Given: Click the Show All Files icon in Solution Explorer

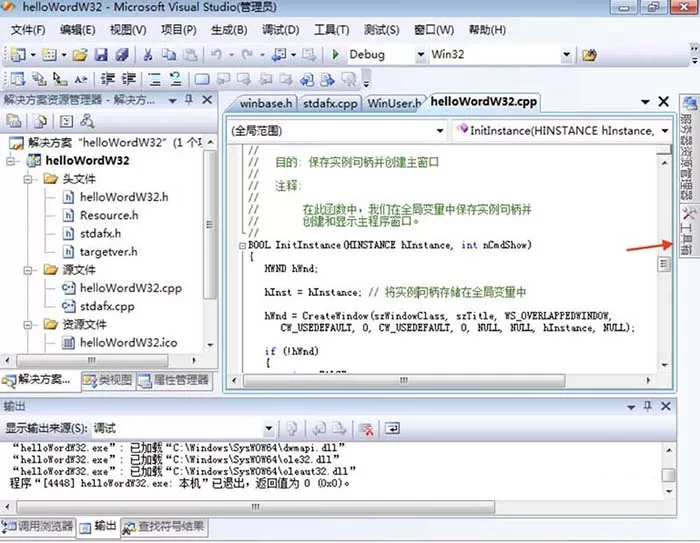Looking at the screenshot, I should [x=41, y=121].
